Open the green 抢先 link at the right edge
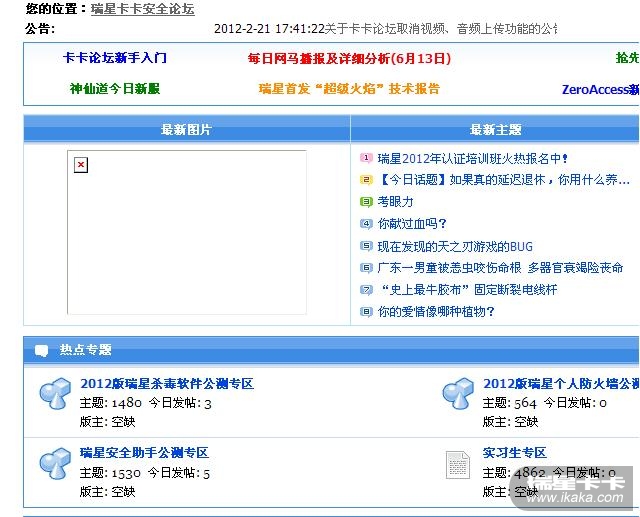 point(627,58)
